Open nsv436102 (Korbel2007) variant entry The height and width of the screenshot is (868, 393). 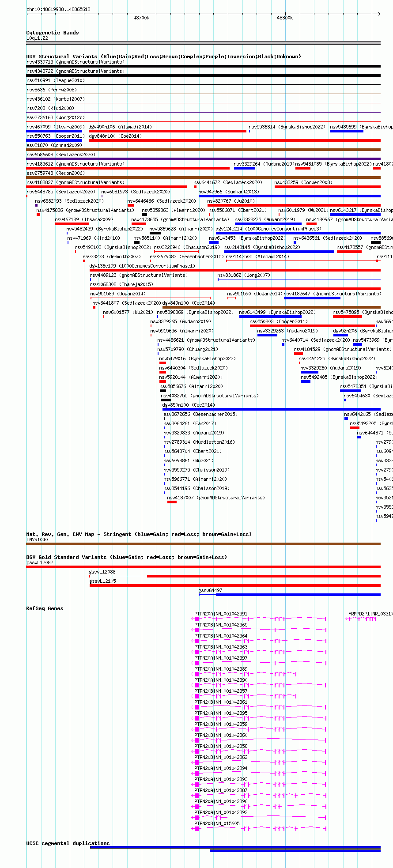(x=56, y=99)
